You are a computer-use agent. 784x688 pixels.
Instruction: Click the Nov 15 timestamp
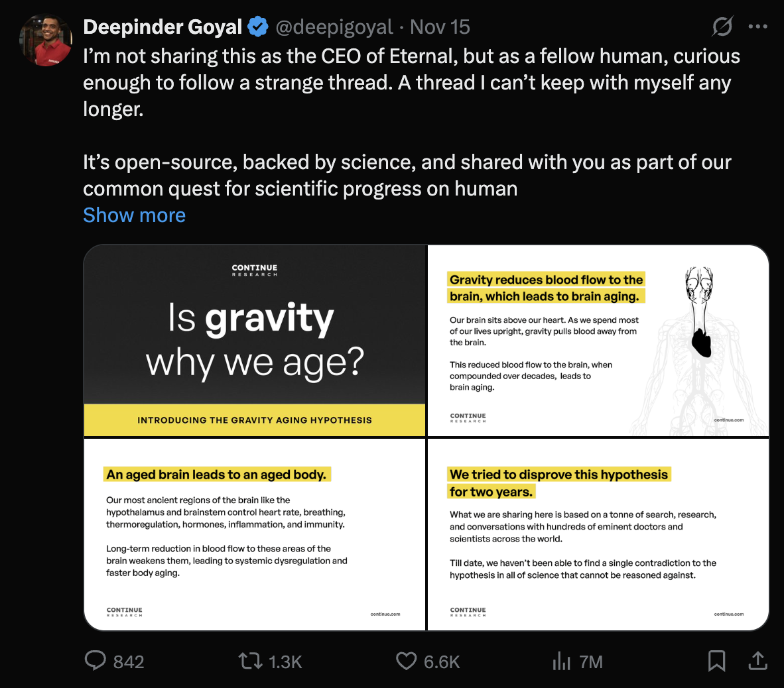pos(440,27)
